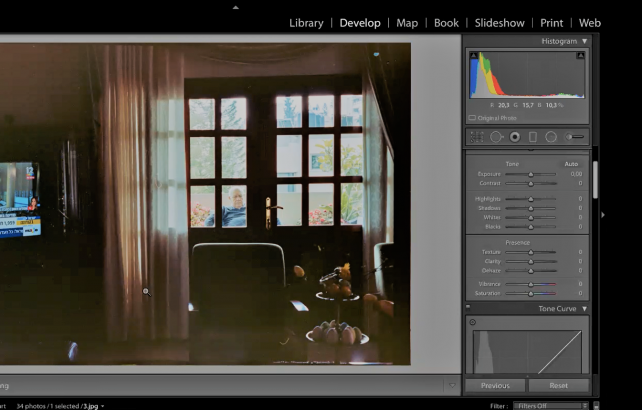Select the Adjustment Brush tool
The width and height of the screenshot is (642, 410).
pyautogui.click(x=574, y=136)
